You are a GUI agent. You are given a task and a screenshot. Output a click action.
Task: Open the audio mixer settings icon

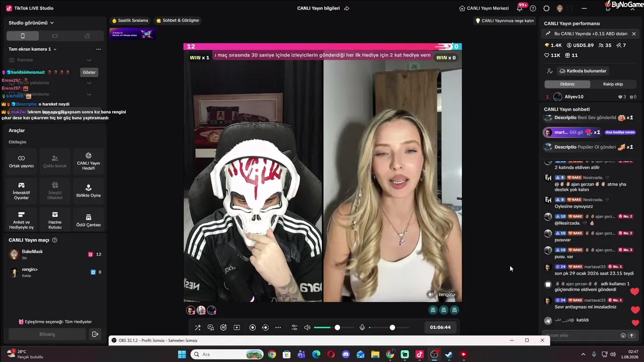294,327
